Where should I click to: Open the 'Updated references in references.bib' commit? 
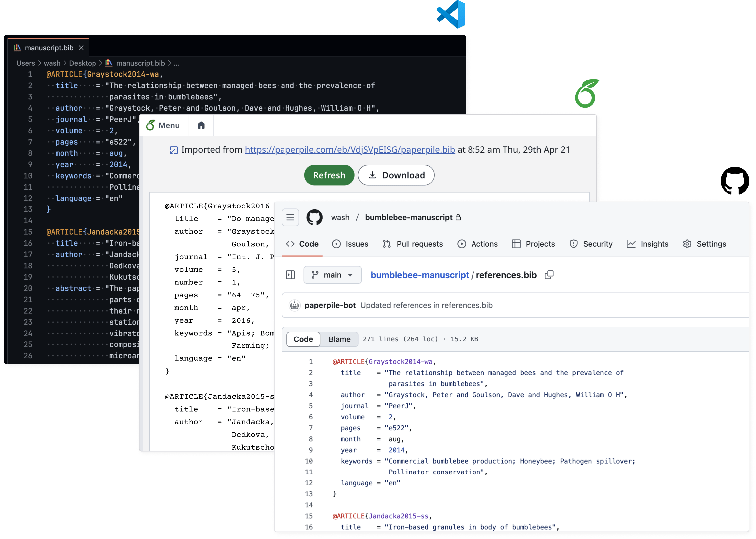tap(426, 305)
